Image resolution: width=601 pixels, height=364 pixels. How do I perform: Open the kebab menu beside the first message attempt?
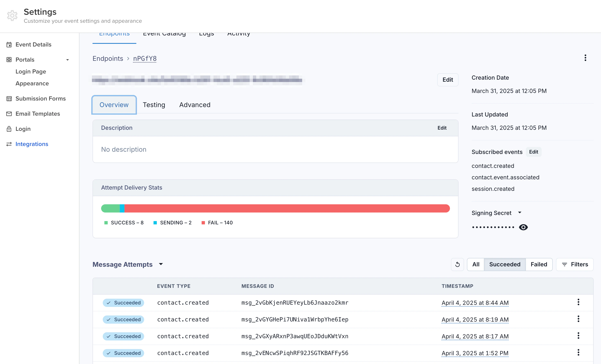(578, 303)
